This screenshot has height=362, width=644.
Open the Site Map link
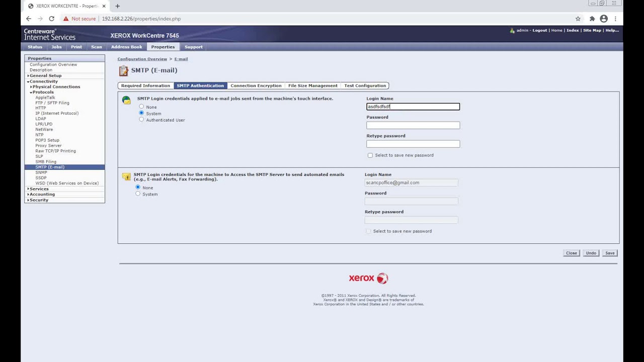pyautogui.click(x=592, y=30)
